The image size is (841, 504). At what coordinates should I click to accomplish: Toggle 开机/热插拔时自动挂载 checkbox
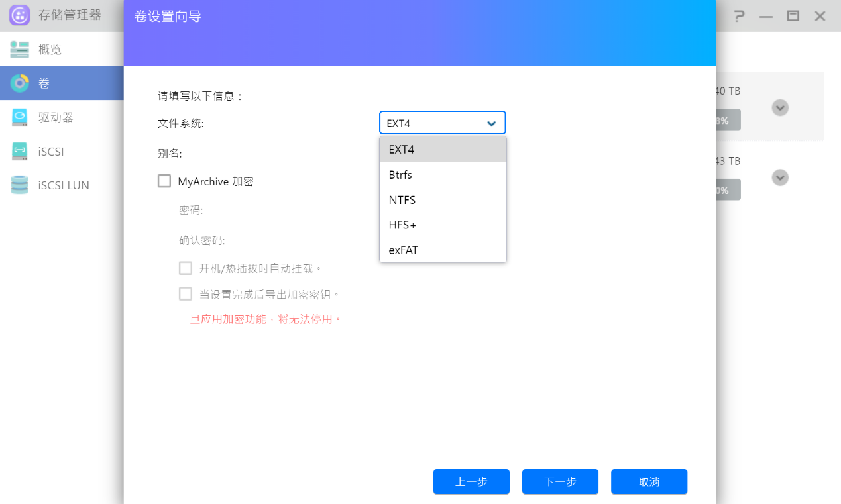click(x=186, y=268)
